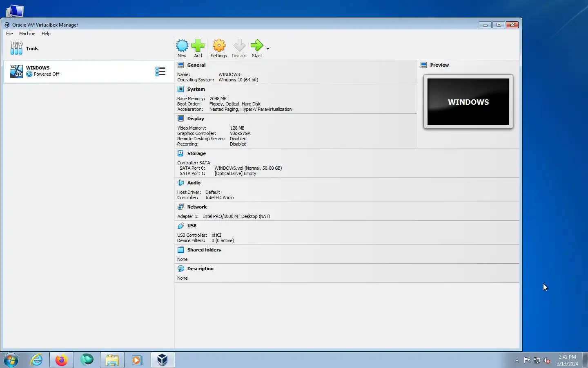Click the Shared folders section icon
The image size is (588, 368).
(181, 249)
